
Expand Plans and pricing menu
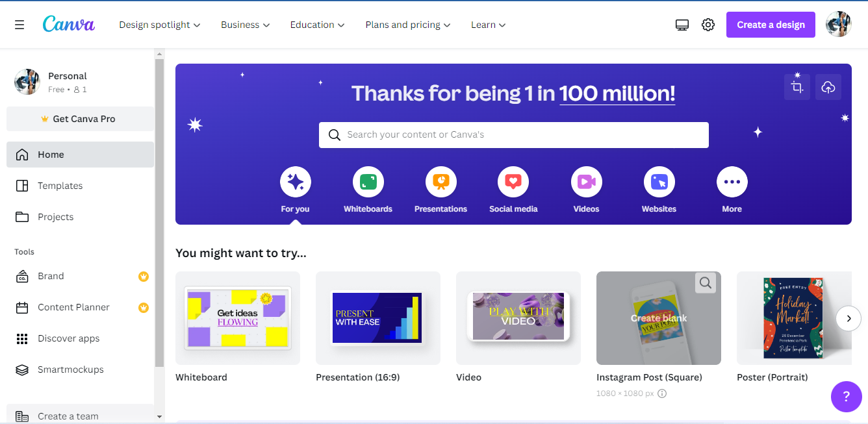tap(407, 25)
